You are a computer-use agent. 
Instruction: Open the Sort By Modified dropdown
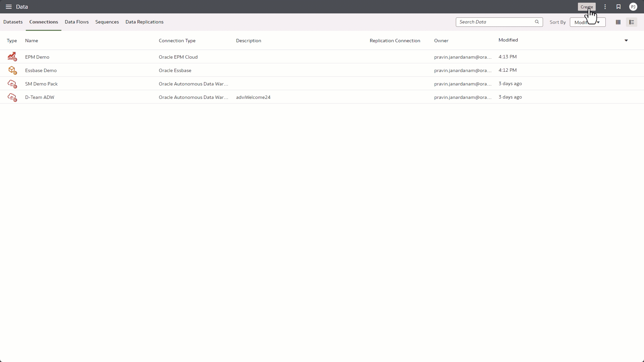[587, 22]
